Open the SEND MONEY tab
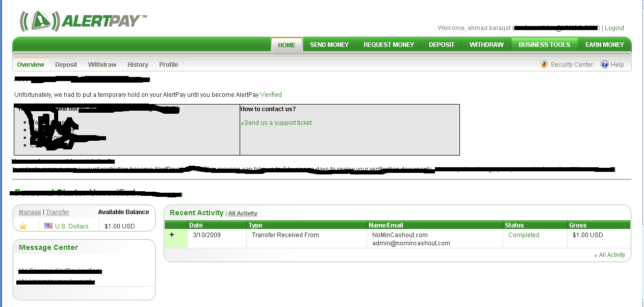Viewport: 644px width, 307px height. click(x=329, y=45)
